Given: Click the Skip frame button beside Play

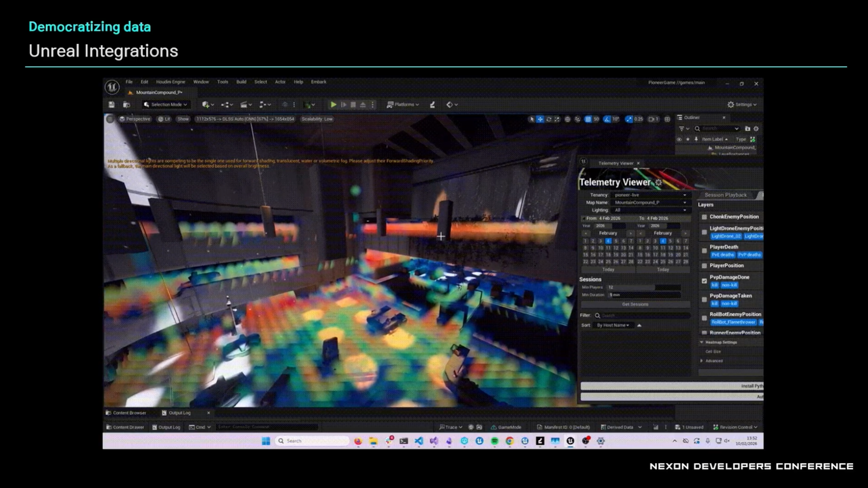Looking at the screenshot, I should (343, 105).
